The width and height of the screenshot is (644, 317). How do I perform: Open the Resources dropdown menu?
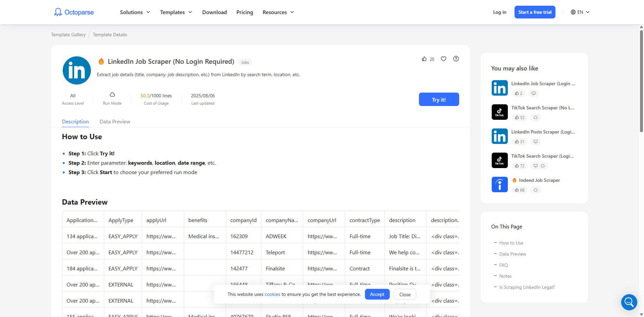tap(278, 12)
